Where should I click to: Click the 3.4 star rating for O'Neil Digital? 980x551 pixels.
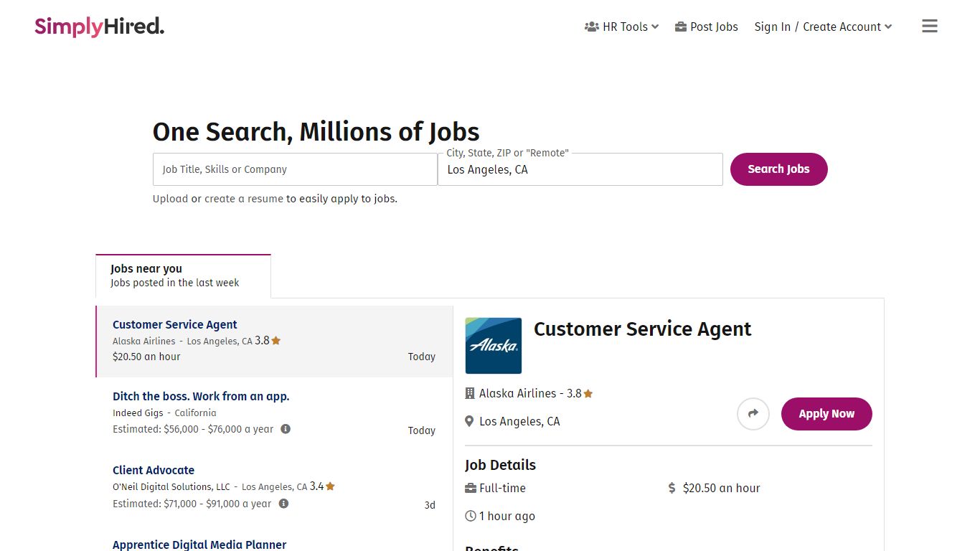[x=322, y=486]
